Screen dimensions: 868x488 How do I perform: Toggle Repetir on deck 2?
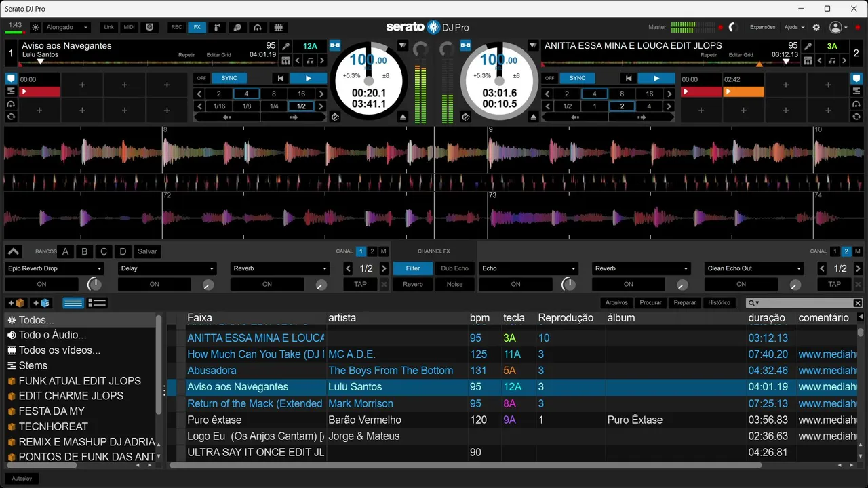(x=709, y=55)
